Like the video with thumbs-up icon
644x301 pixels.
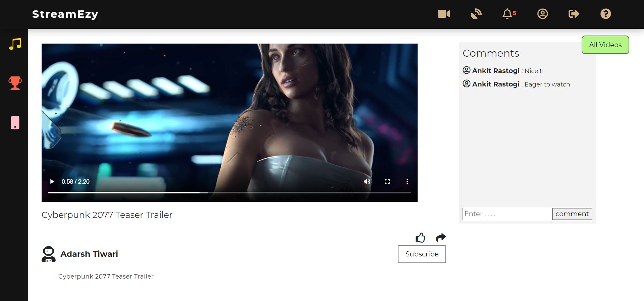[x=420, y=238]
